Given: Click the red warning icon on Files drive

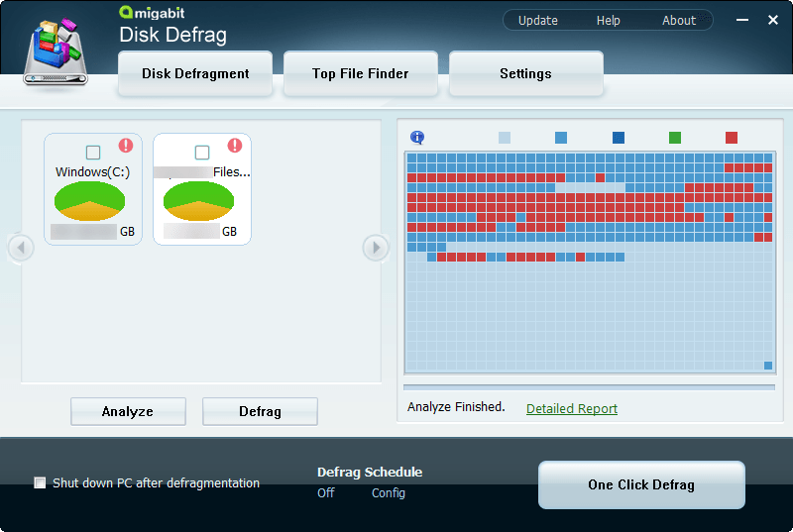Looking at the screenshot, I should coord(235,146).
